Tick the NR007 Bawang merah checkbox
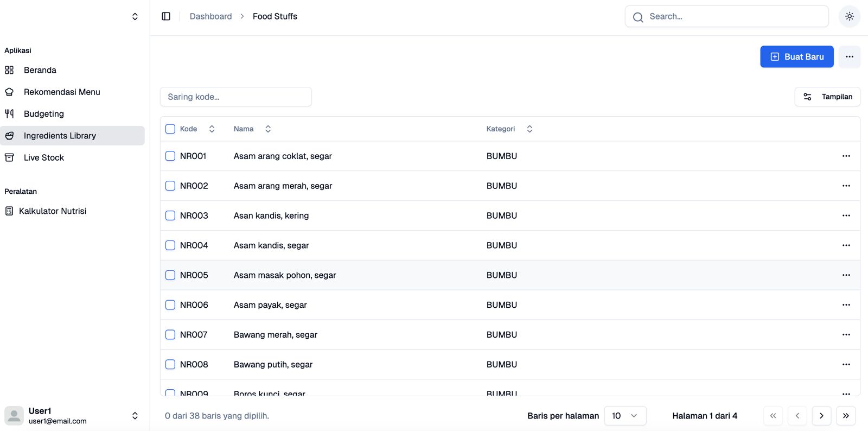The width and height of the screenshot is (868, 431). click(x=170, y=335)
